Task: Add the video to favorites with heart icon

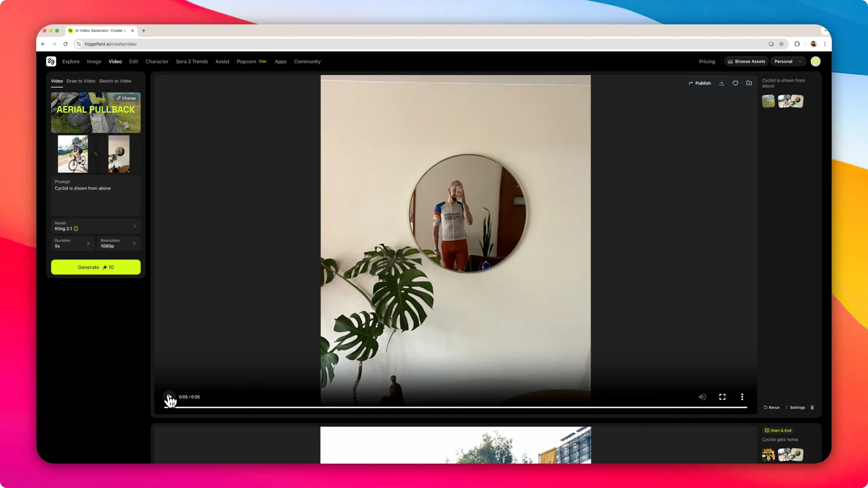Action: [735, 83]
